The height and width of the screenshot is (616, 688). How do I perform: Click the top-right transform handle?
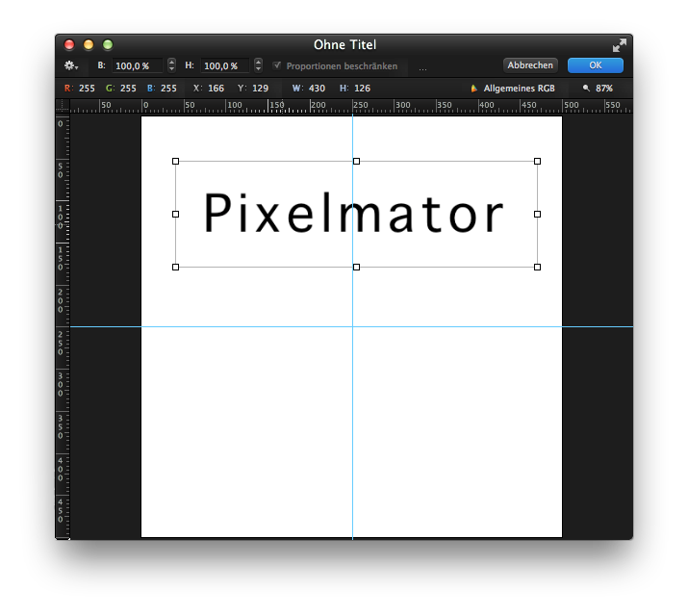[x=537, y=161]
